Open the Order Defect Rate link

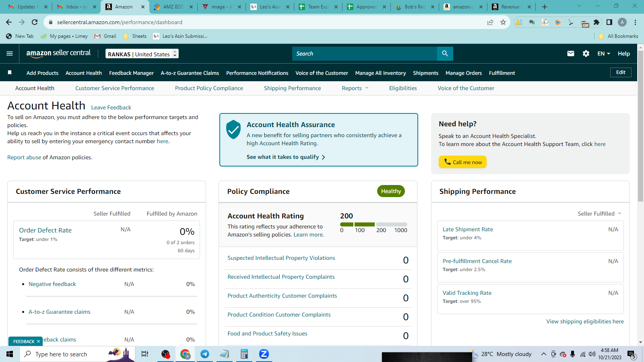pos(45,230)
